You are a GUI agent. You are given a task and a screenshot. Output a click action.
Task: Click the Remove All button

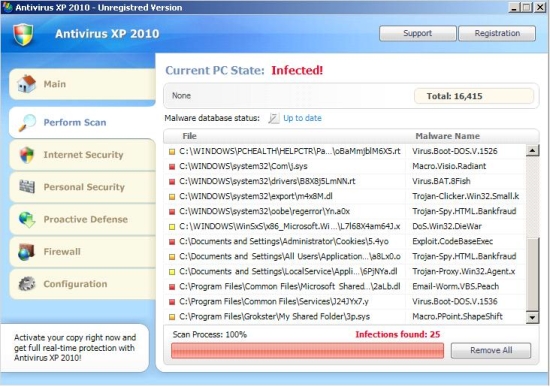pos(491,350)
